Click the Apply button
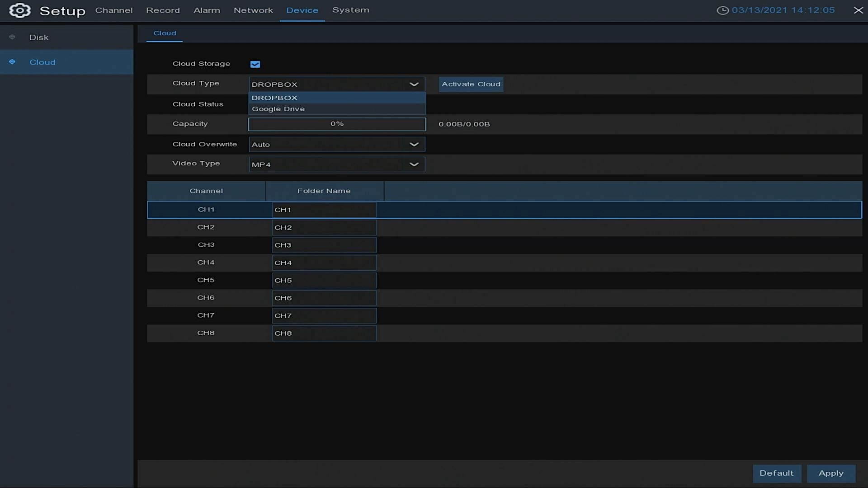 click(830, 473)
